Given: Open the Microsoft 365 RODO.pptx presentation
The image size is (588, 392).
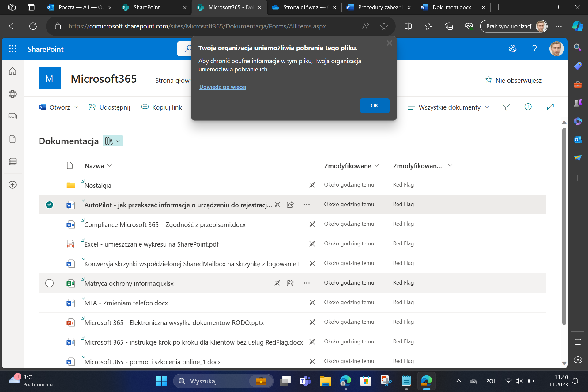Looking at the screenshot, I should click(174, 322).
